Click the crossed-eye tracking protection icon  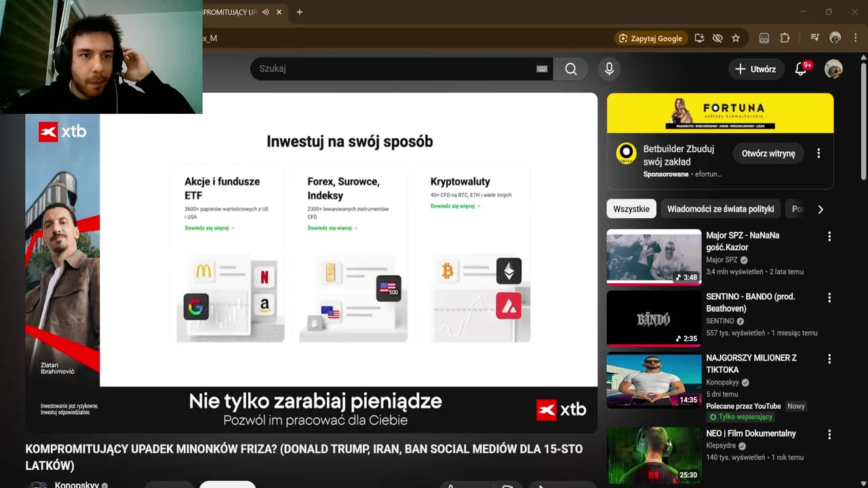[717, 39]
